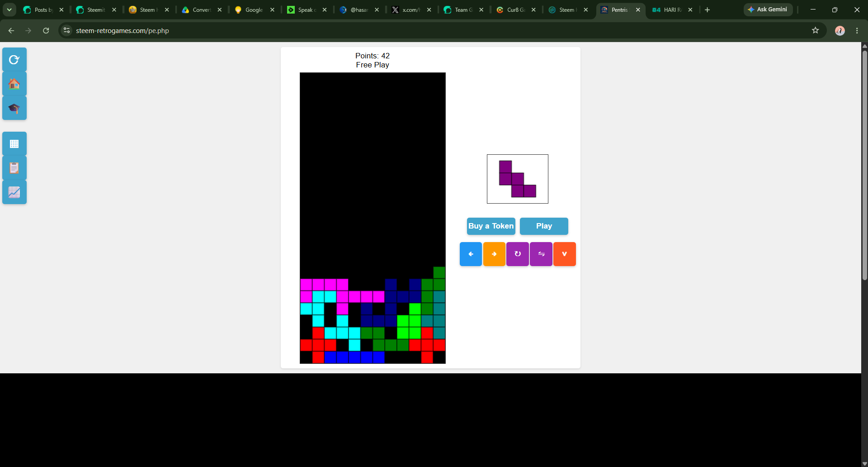Open the home icon in sidebar
The height and width of the screenshot is (467, 868).
[14, 84]
